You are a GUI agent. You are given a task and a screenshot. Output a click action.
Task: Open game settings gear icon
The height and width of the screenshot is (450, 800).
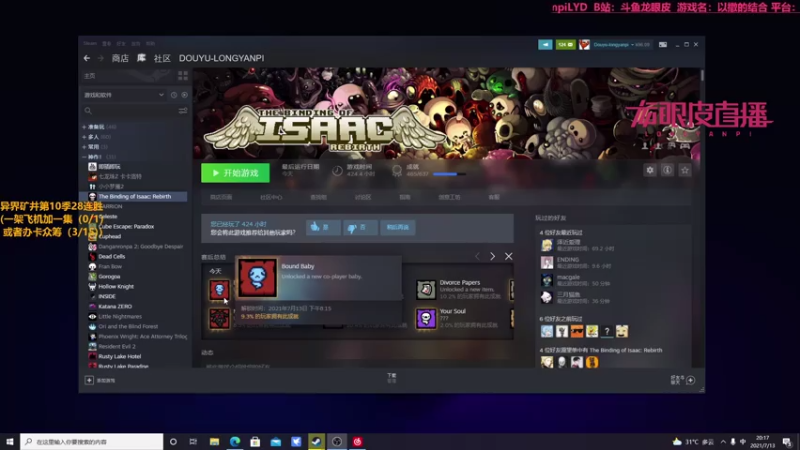click(x=649, y=170)
